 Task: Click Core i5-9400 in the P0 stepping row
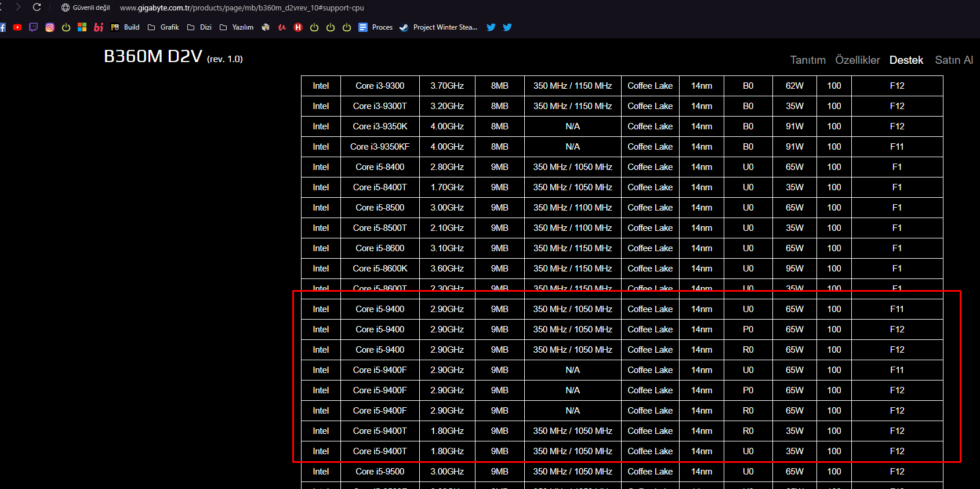tap(380, 329)
